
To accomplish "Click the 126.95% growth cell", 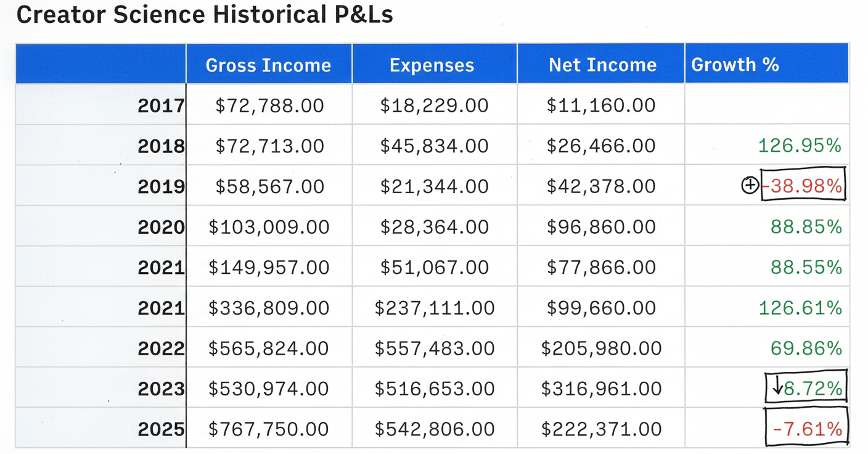I will pos(800,146).
